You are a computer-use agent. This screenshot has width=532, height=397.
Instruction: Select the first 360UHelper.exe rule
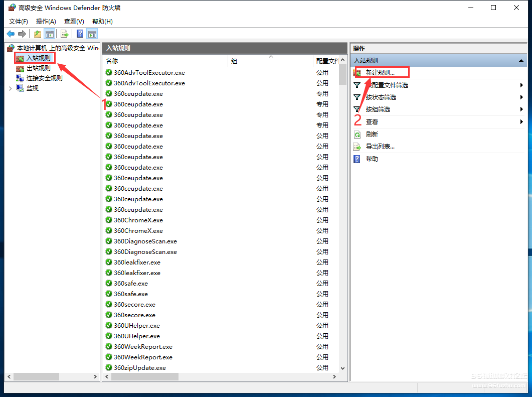pos(137,326)
